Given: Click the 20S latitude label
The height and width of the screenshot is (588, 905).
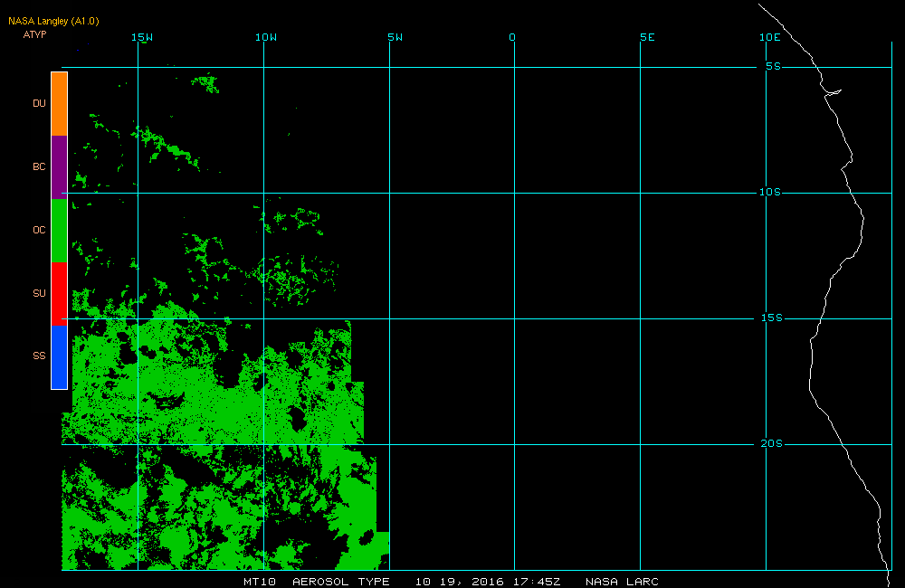Looking at the screenshot, I should coord(772,444).
